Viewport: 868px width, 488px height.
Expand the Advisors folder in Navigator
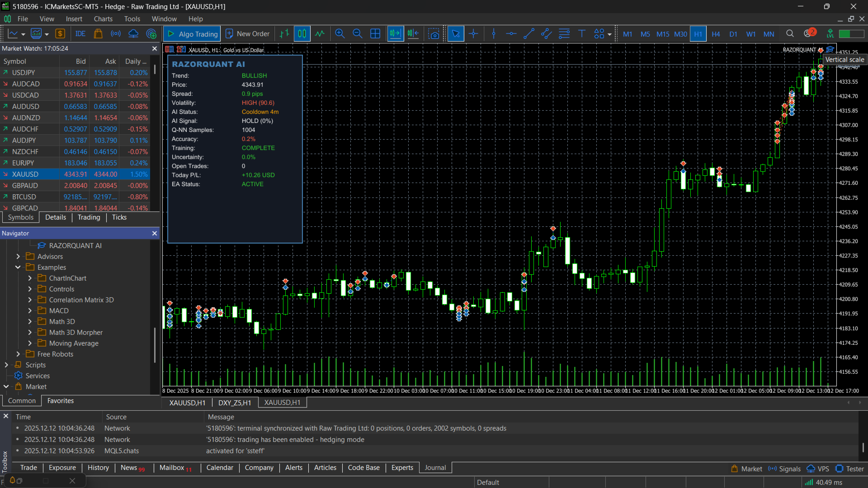[x=18, y=257]
